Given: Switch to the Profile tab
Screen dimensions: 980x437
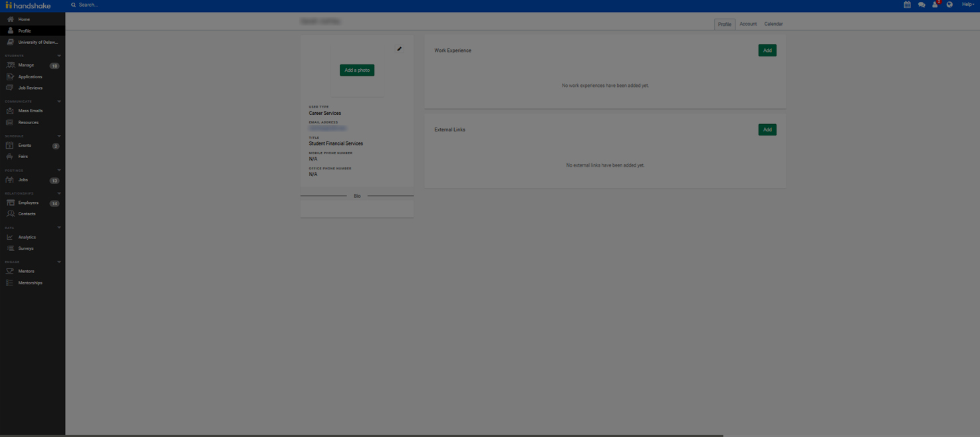Looking at the screenshot, I should click(725, 24).
